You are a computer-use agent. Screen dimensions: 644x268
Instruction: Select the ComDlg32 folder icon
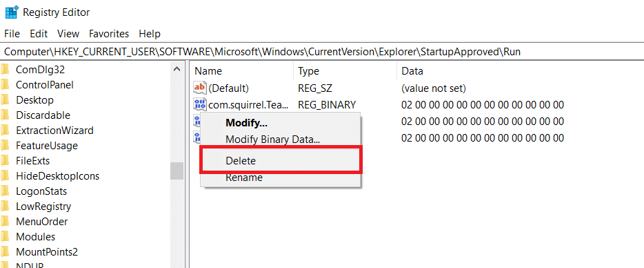click(5, 70)
